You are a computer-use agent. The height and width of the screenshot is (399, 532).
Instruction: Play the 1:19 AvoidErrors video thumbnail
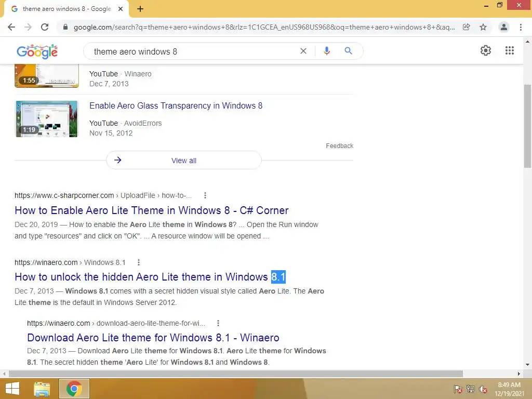pyautogui.click(x=47, y=119)
